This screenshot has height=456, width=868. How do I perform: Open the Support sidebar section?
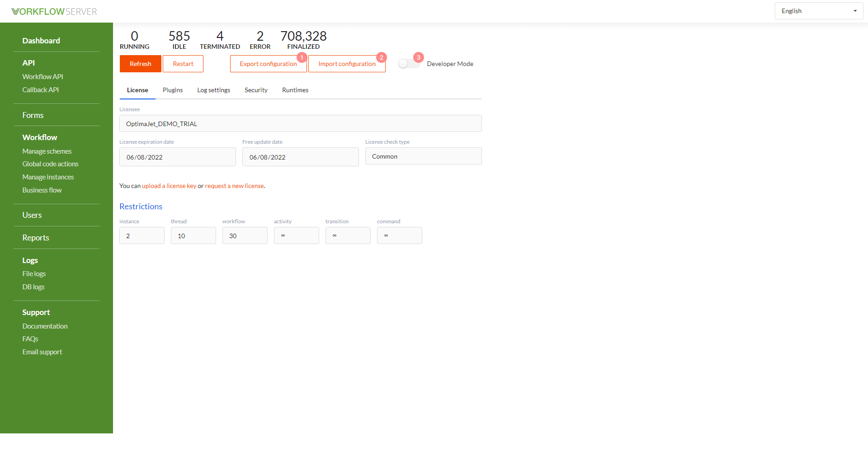(36, 312)
